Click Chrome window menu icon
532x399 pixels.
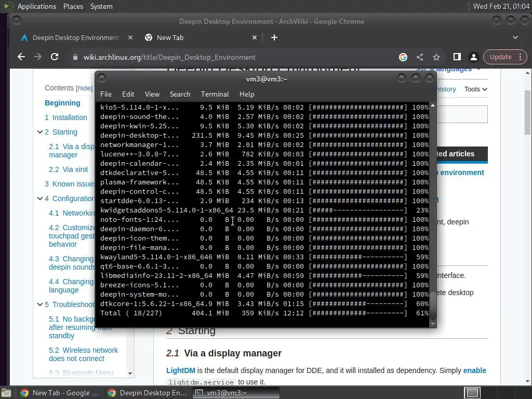click(x=17, y=21)
